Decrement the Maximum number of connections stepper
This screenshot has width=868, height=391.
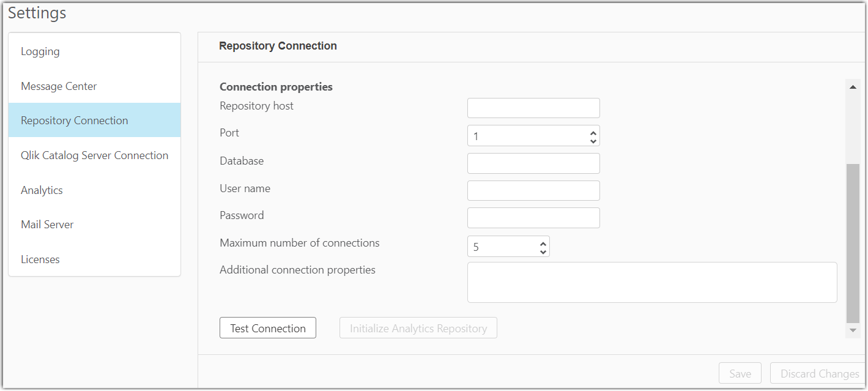(x=543, y=251)
